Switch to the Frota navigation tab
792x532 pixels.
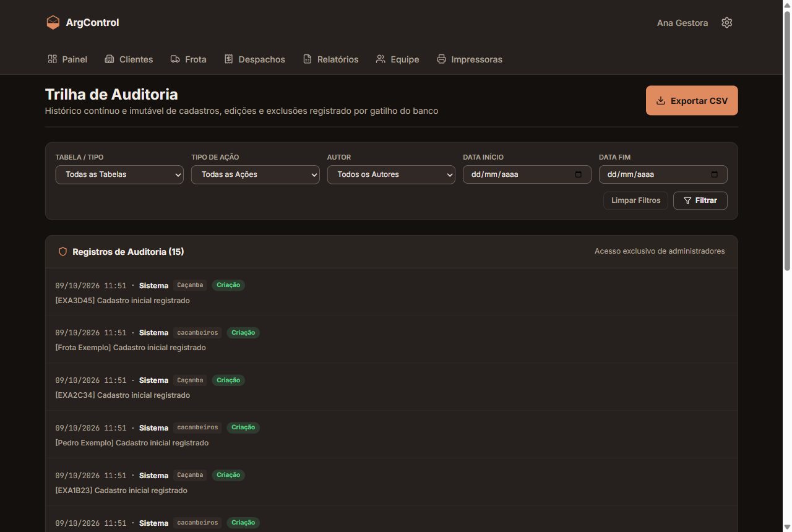click(188, 59)
